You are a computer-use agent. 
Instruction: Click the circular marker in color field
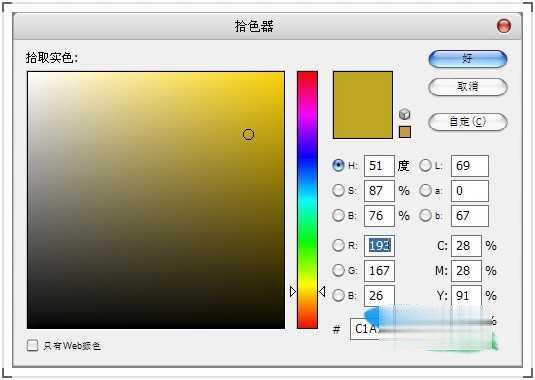point(248,135)
